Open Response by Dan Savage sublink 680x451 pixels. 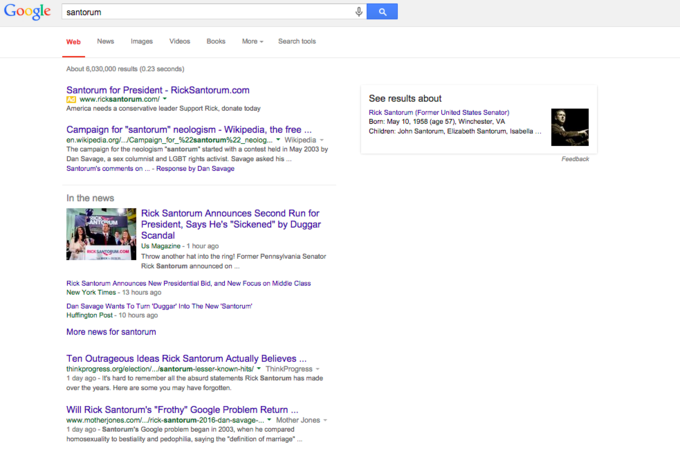pos(195,169)
